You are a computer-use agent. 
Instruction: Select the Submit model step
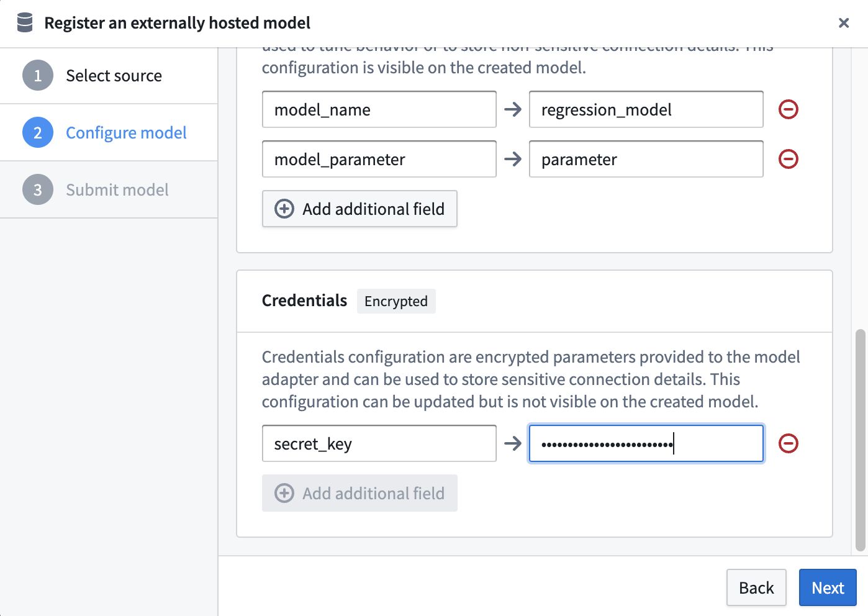coord(109,190)
